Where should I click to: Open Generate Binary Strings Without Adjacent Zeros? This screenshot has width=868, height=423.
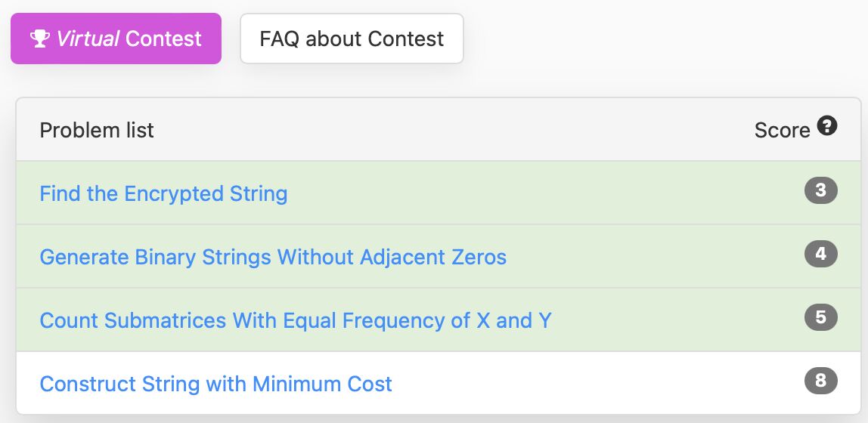pyautogui.click(x=273, y=257)
